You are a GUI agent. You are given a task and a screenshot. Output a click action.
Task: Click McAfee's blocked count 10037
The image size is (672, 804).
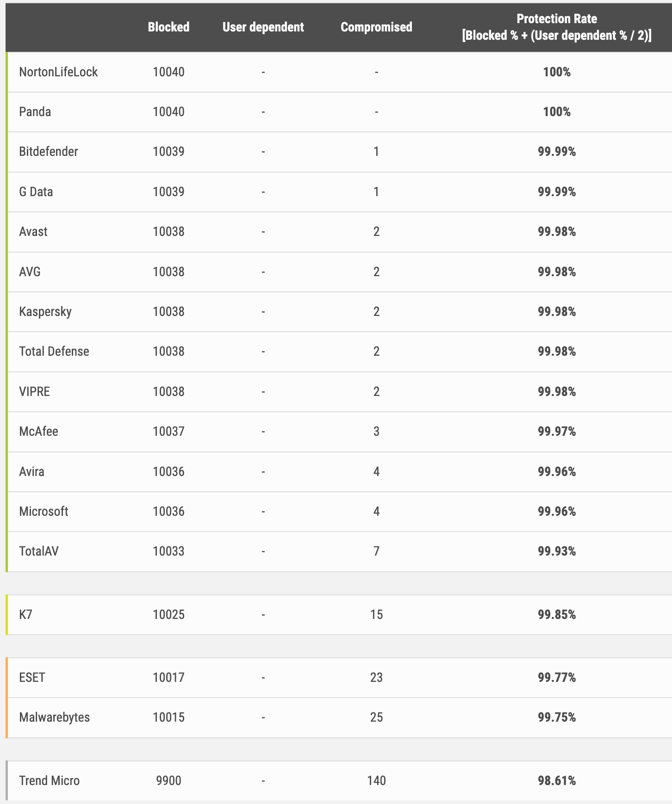coord(168,432)
